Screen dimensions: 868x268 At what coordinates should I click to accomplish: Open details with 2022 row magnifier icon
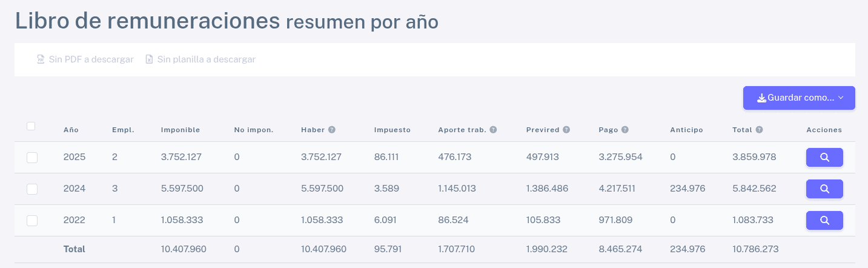824,220
